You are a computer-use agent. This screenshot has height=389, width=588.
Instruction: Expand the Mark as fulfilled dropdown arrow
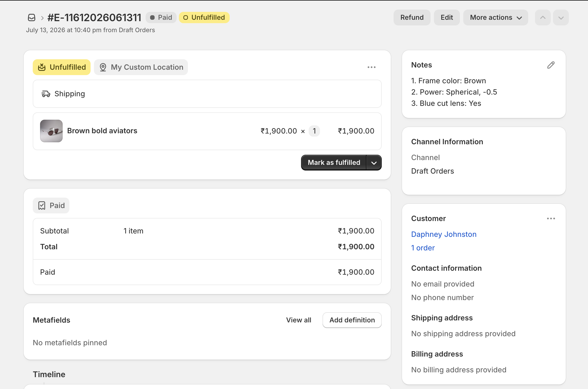click(x=374, y=163)
